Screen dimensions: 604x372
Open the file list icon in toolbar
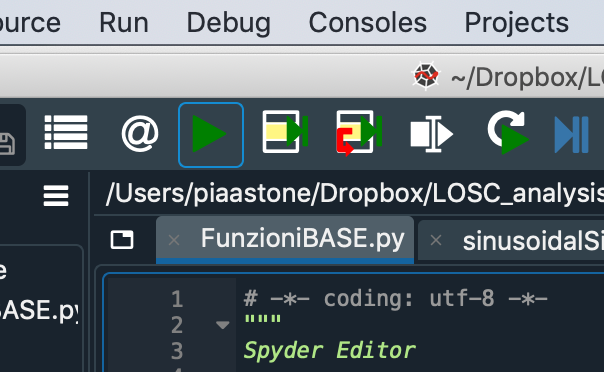(x=66, y=132)
